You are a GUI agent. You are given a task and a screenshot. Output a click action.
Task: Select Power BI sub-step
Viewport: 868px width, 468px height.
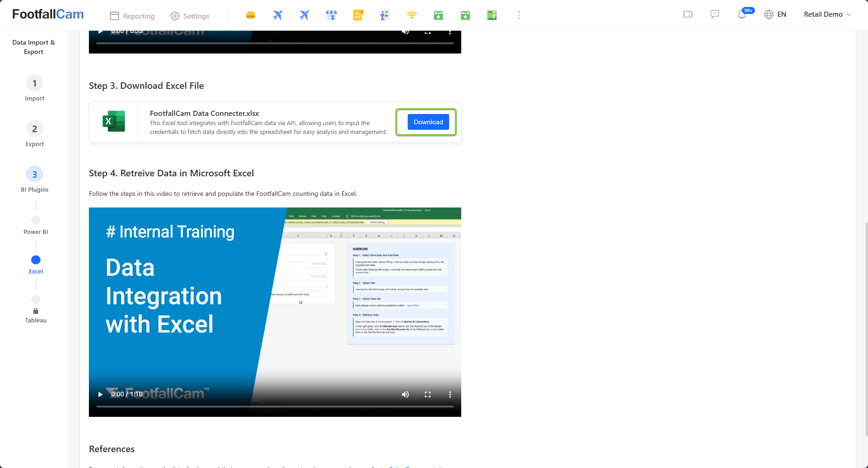click(x=36, y=225)
